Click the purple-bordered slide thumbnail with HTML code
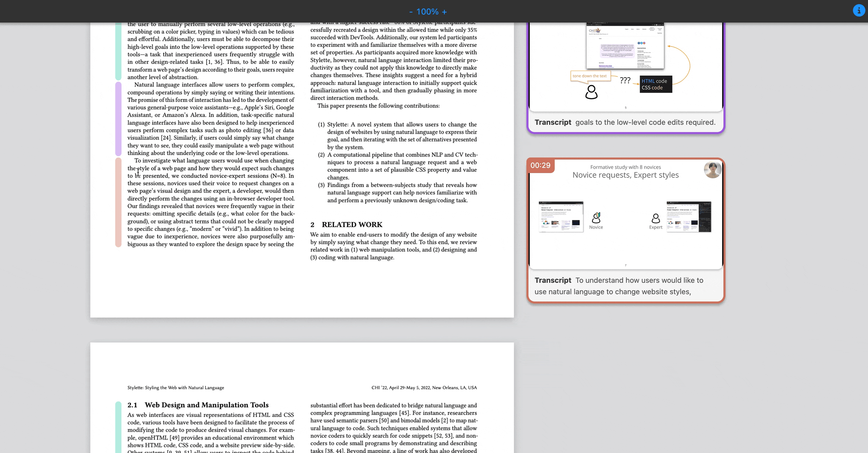This screenshot has width=868, height=453. (625, 67)
